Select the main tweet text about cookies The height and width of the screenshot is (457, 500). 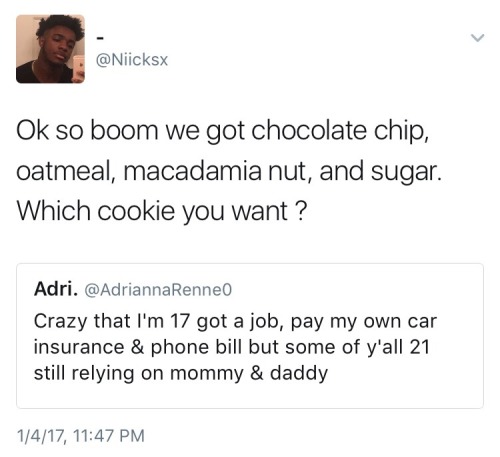pos(229,171)
